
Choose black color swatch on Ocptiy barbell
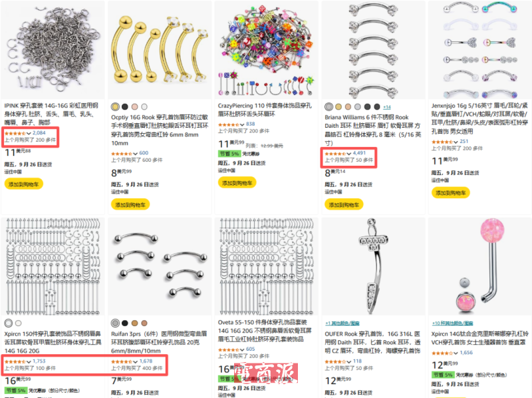[125, 106]
